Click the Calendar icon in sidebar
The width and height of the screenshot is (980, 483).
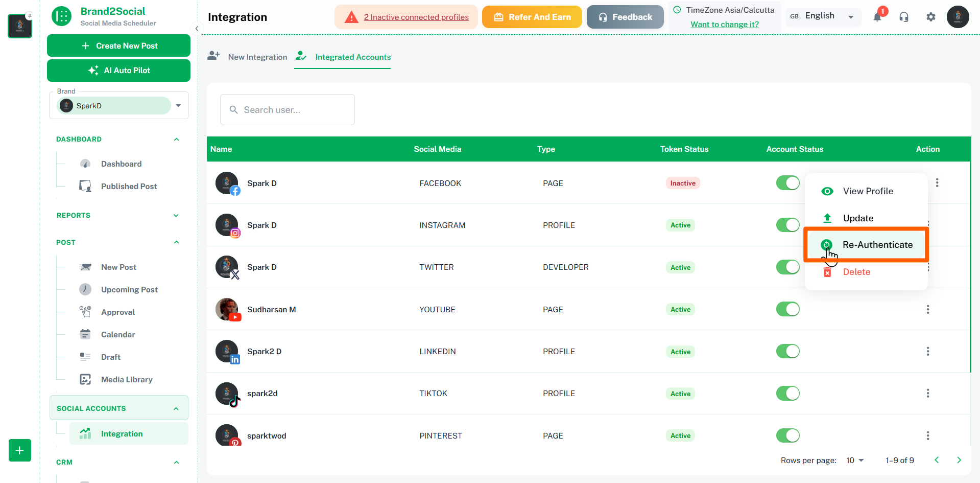(85, 334)
